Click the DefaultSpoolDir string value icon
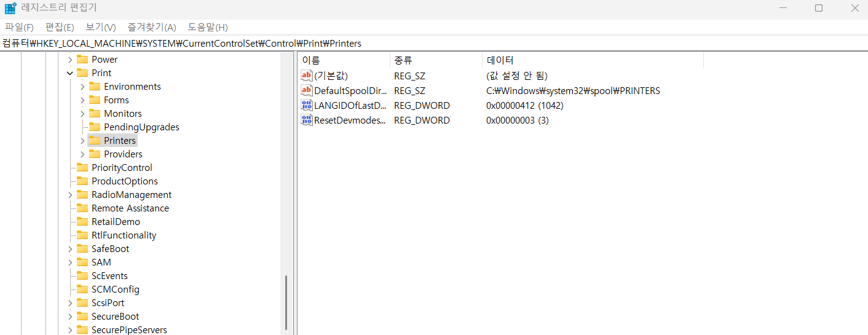Image resolution: width=868 pixels, height=335 pixels. pyautogui.click(x=307, y=90)
